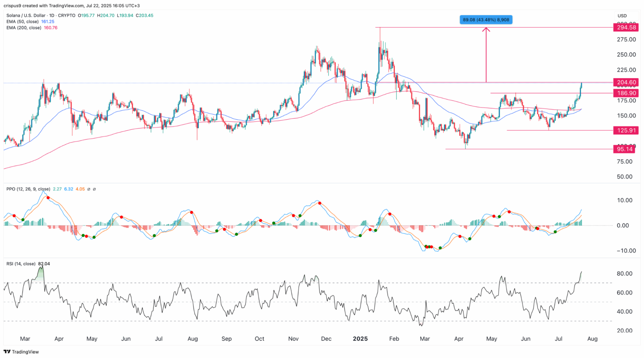644x358 pixels.
Task: Click the 186.90 horizontal line price tag
Action: pos(626,93)
